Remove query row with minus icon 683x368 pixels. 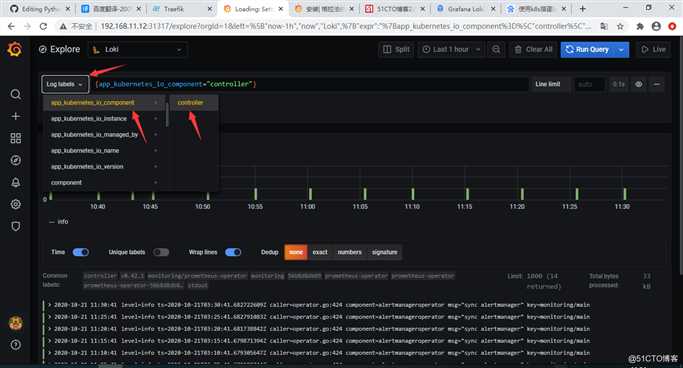(x=656, y=84)
